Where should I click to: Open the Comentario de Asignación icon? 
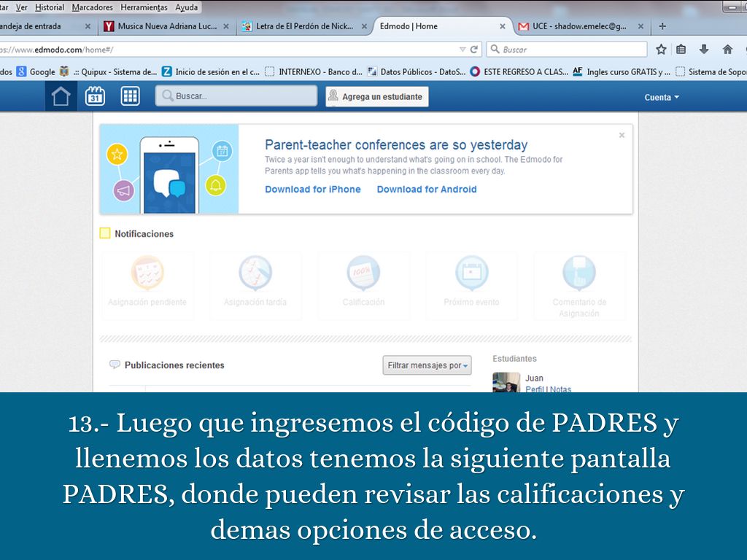(579, 273)
